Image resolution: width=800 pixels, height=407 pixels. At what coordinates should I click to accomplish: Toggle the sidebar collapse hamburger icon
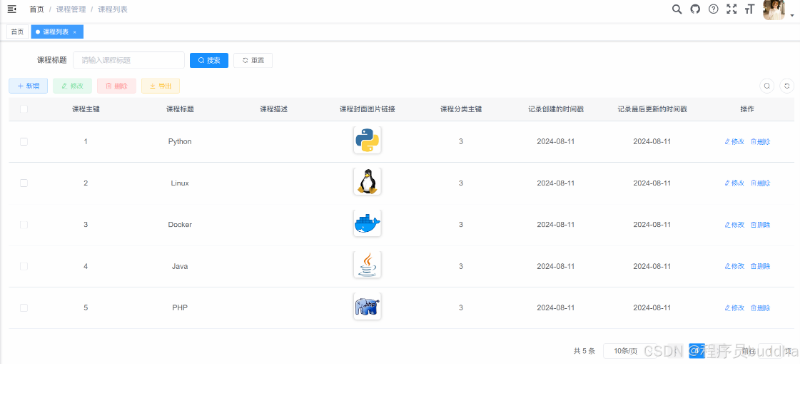12,9
